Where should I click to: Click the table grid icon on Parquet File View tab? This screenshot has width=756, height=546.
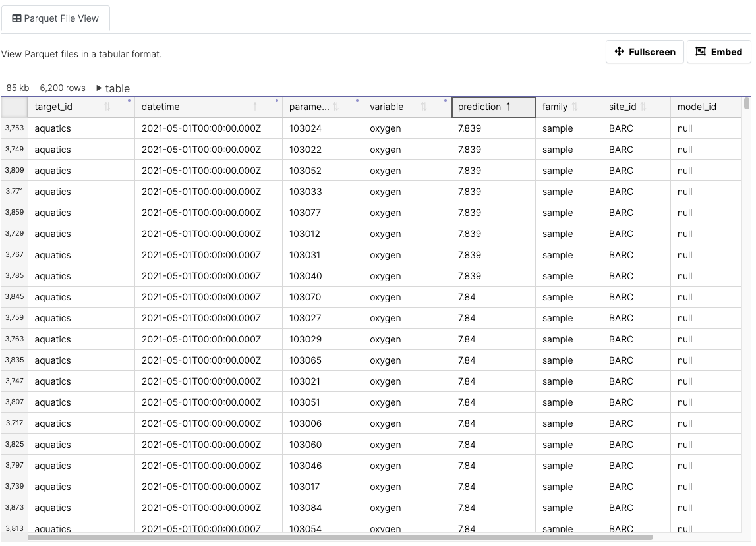coord(16,18)
